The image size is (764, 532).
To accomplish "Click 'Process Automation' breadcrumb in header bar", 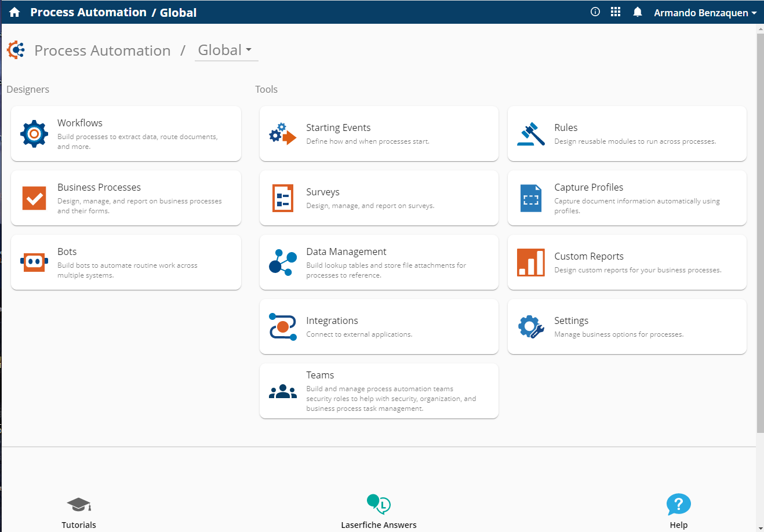I will point(88,12).
